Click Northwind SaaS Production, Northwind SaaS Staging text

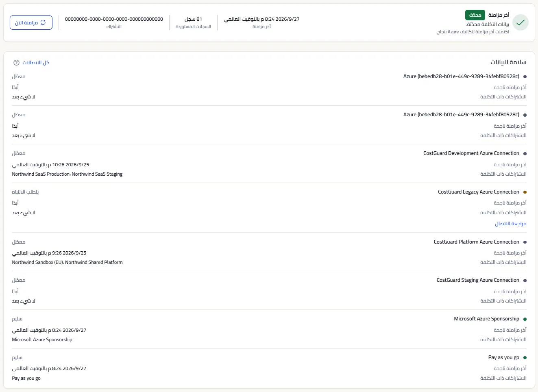coord(67,174)
